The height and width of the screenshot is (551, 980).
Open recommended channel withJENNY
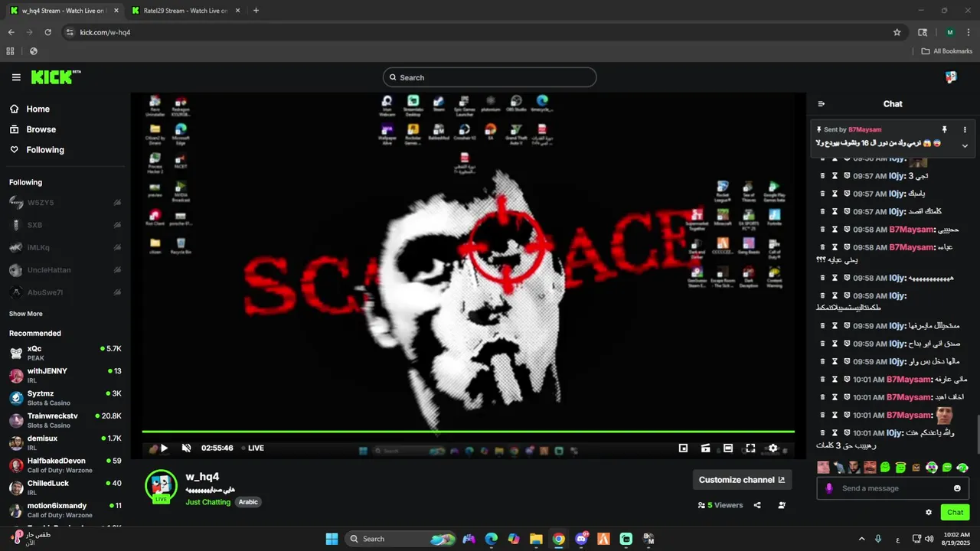65,375
